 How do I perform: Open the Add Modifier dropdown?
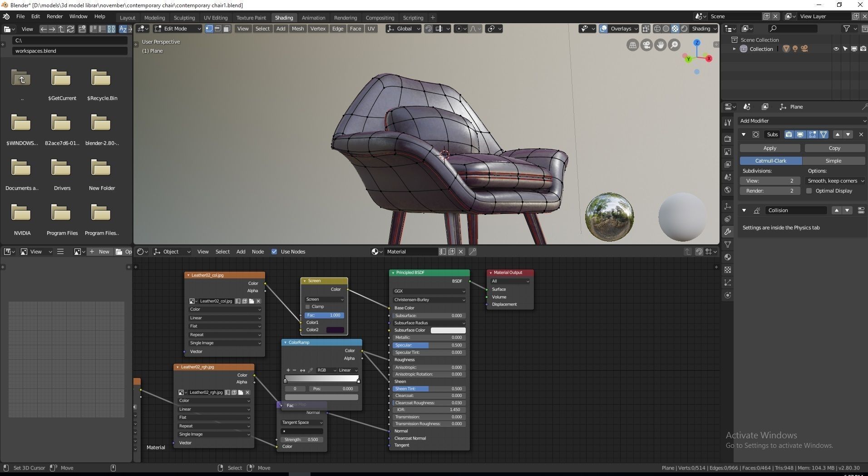point(803,121)
